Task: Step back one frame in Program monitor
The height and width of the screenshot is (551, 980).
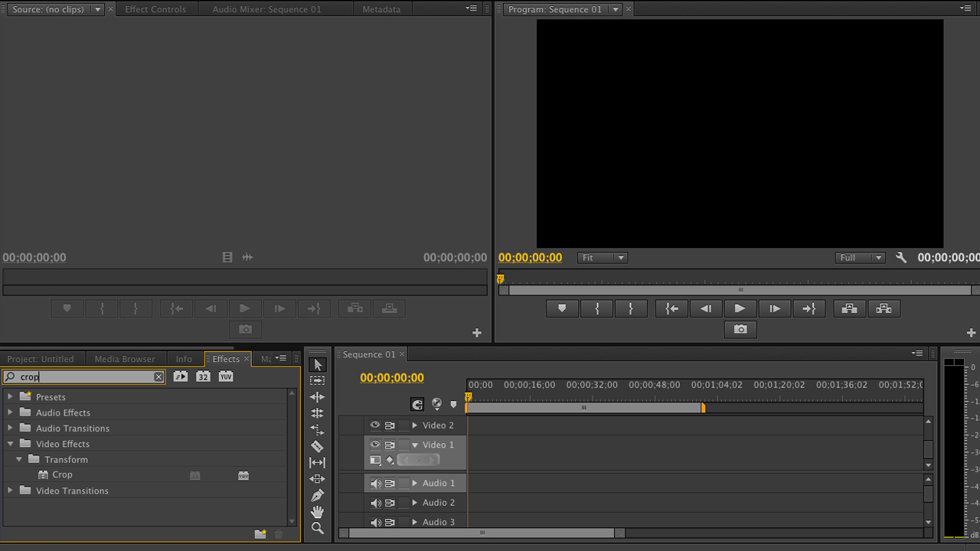Action: 706,308
